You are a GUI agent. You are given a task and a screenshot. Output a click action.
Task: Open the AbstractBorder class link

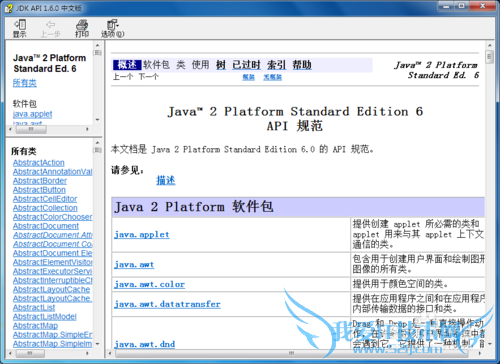(x=40, y=181)
